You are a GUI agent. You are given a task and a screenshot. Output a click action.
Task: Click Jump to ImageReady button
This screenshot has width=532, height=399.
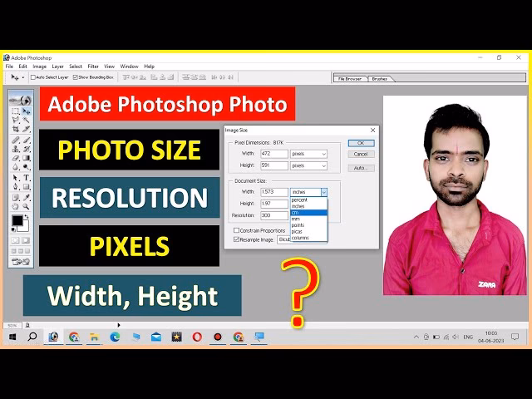(x=21, y=262)
